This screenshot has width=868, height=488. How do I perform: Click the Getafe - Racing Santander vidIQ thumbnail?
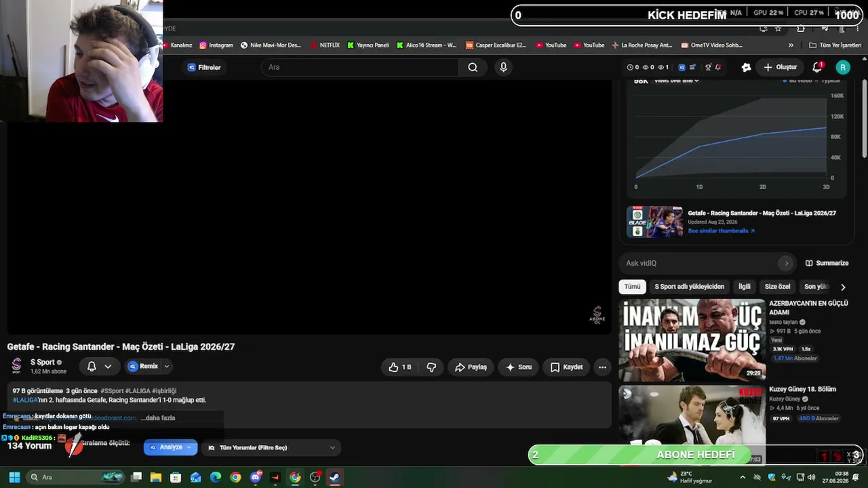click(654, 222)
